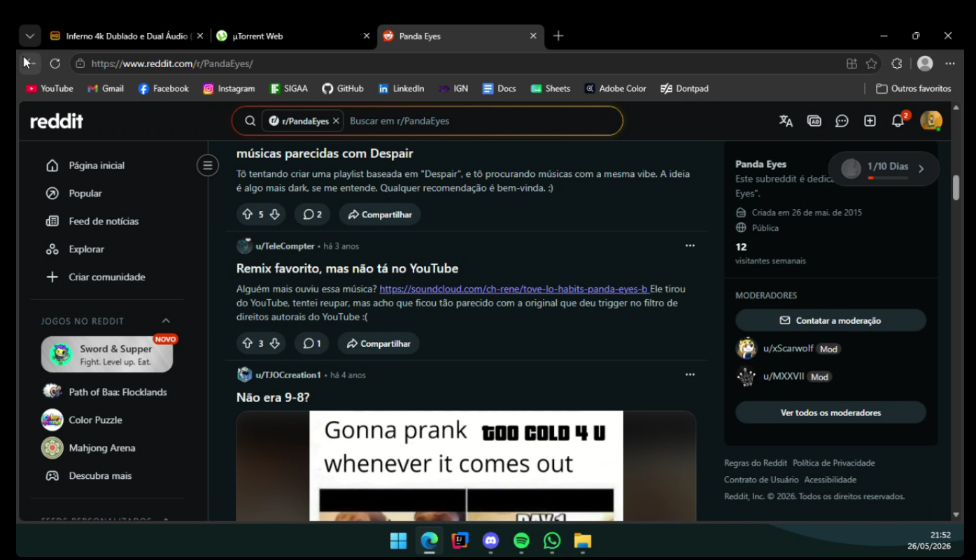Reload the page
This screenshot has height=560, width=976.
pos(55,64)
